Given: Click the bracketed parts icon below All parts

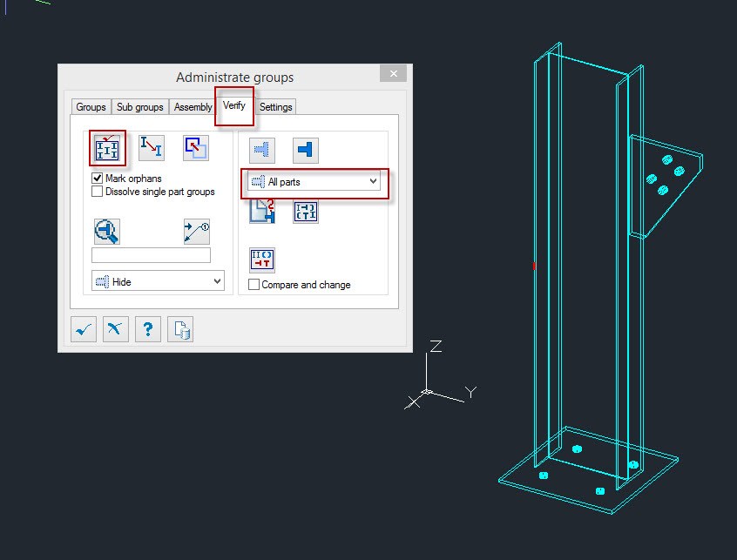Looking at the screenshot, I should coord(306,212).
